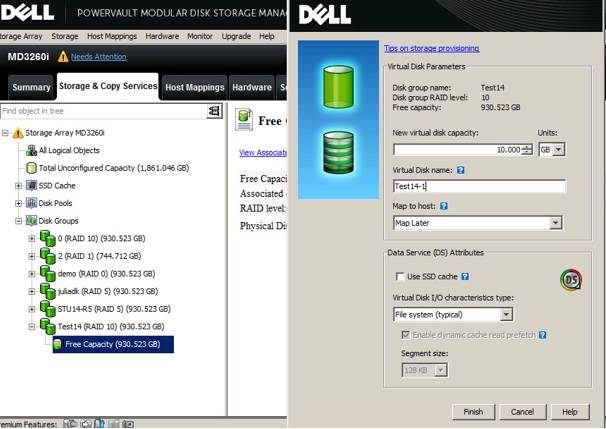Image resolution: width=606 pixels, height=429 pixels.
Task: Click the Cancel button
Action: (x=522, y=412)
